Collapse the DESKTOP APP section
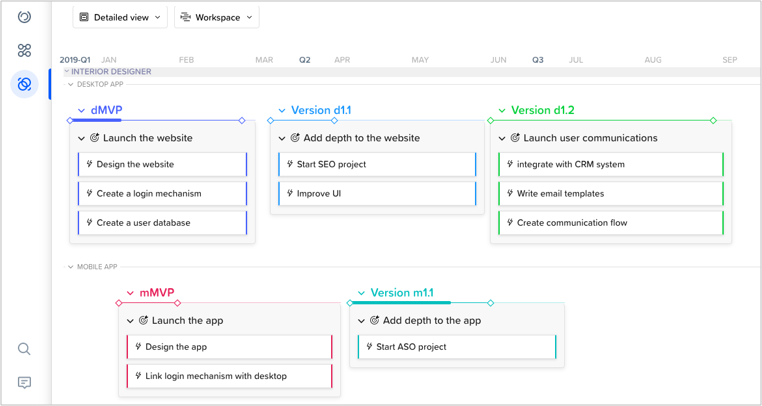This screenshot has height=406, width=762. click(x=70, y=85)
